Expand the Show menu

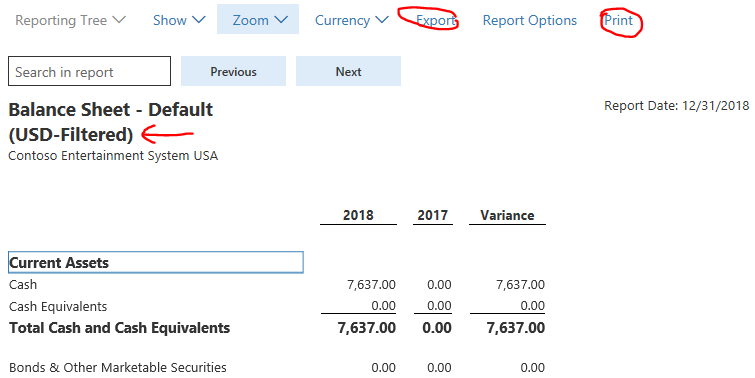(x=179, y=20)
